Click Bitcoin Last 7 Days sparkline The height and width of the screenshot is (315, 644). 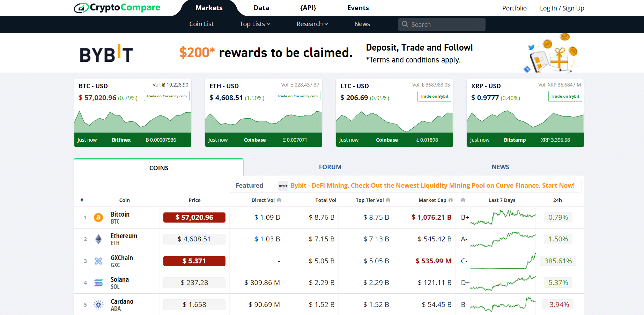click(x=503, y=217)
